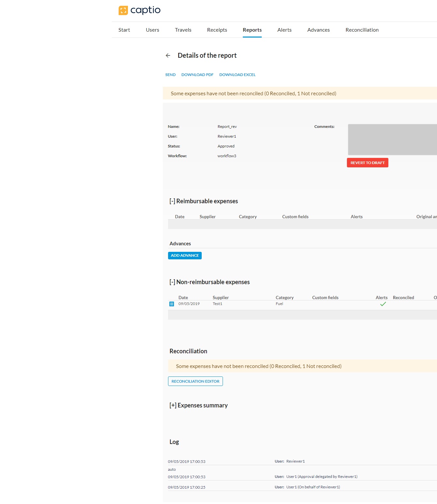This screenshot has height=504, width=437.
Task: Click the SEND link
Action: click(x=170, y=75)
